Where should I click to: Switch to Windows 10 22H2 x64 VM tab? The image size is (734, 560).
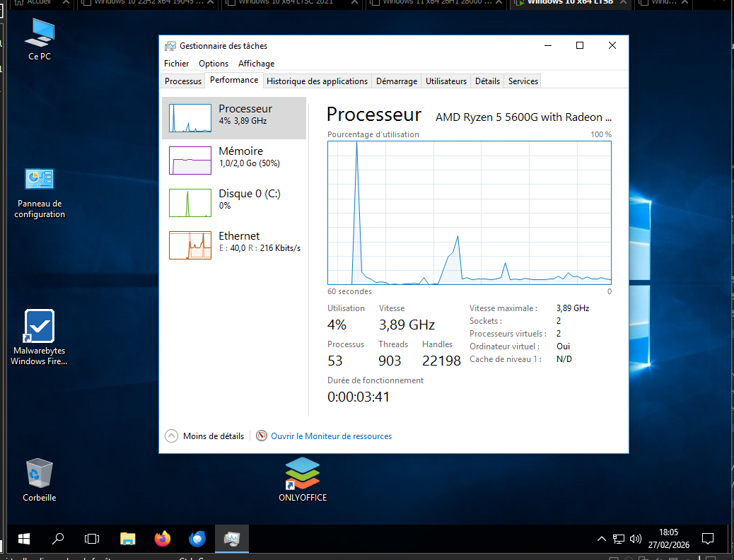pos(147,3)
